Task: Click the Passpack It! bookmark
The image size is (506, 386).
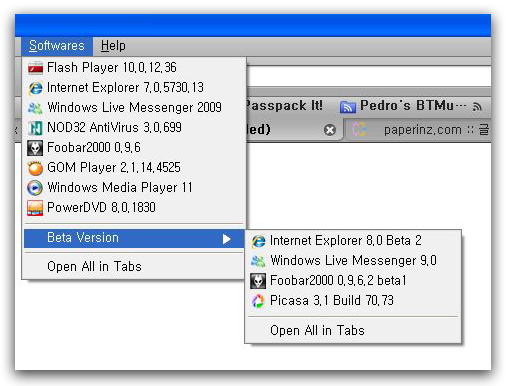Action: tap(284, 106)
